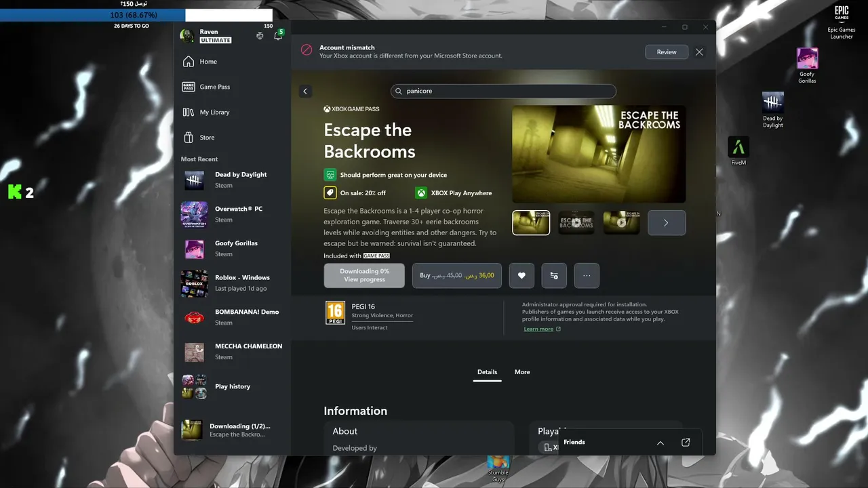Open the large Escape the Backrooms hero image
This screenshot has height=488, width=868.
(599, 154)
